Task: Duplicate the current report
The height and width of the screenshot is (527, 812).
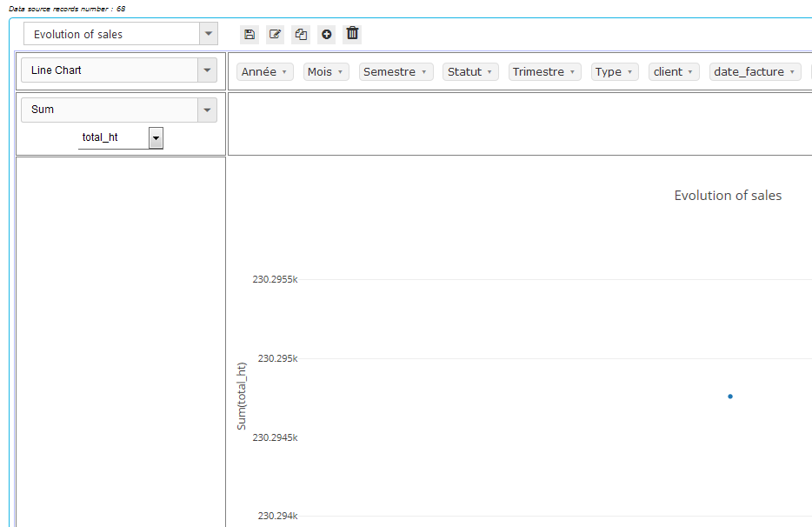Action: tap(301, 34)
